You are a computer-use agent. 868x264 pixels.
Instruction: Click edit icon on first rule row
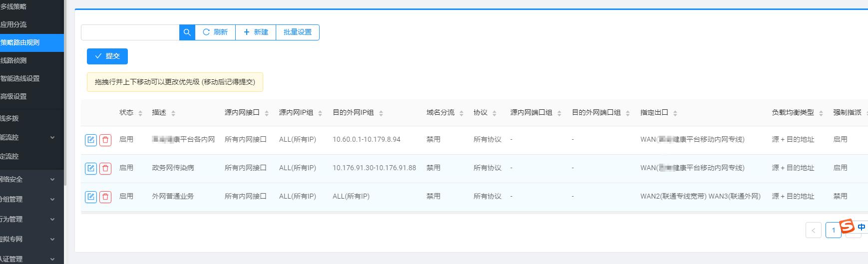tap(90, 140)
